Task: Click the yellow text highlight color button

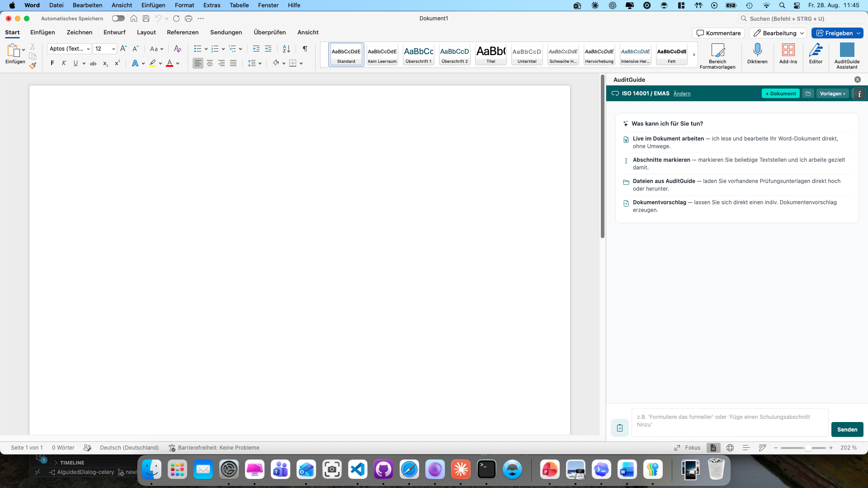Action: tap(153, 63)
